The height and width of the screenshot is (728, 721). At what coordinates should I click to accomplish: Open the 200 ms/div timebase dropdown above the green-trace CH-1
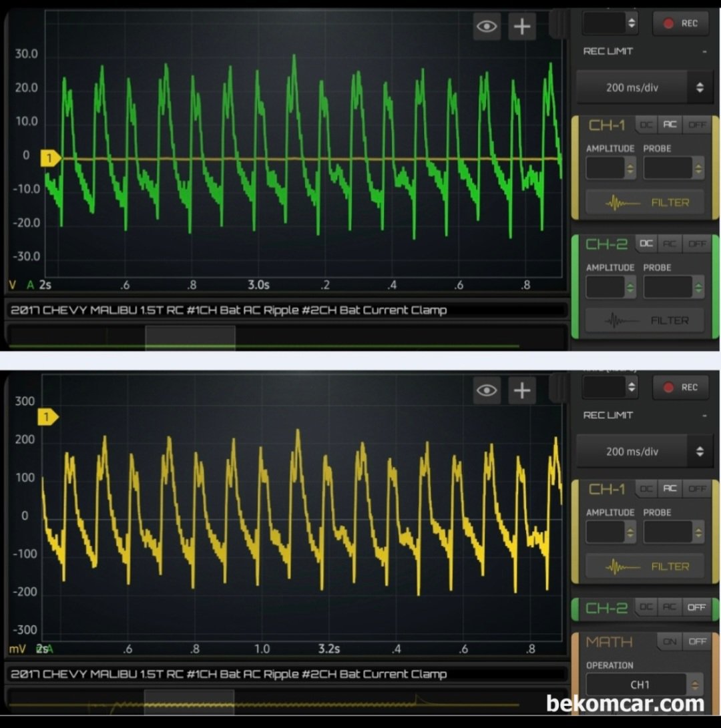[641, 87]
